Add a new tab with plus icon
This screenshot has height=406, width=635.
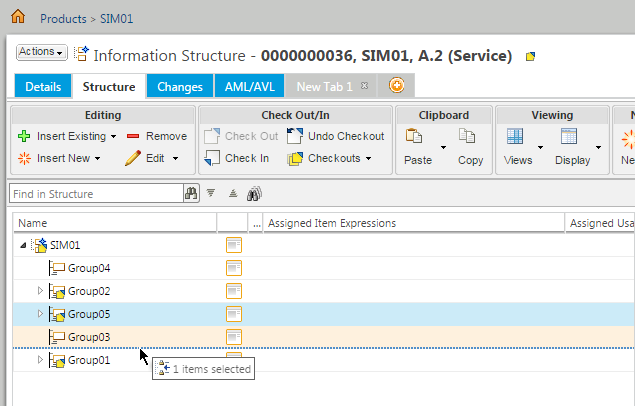(x=397, y=86)
